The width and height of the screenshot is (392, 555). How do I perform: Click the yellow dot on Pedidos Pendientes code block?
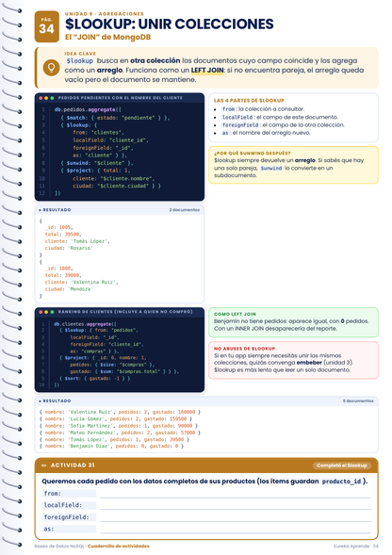[x=46, y=98]
